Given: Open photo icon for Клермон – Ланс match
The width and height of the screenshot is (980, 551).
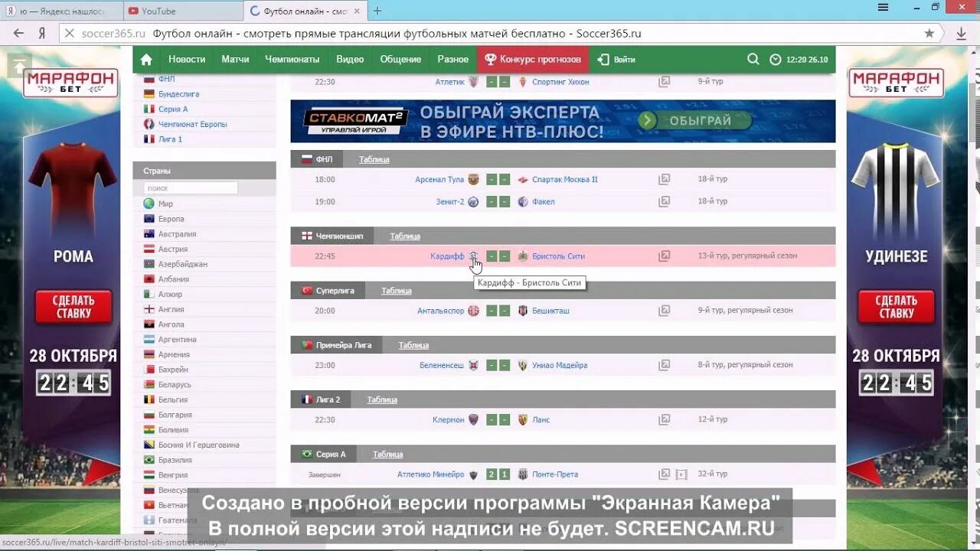Looking at the screenshot, I should 665,419.
